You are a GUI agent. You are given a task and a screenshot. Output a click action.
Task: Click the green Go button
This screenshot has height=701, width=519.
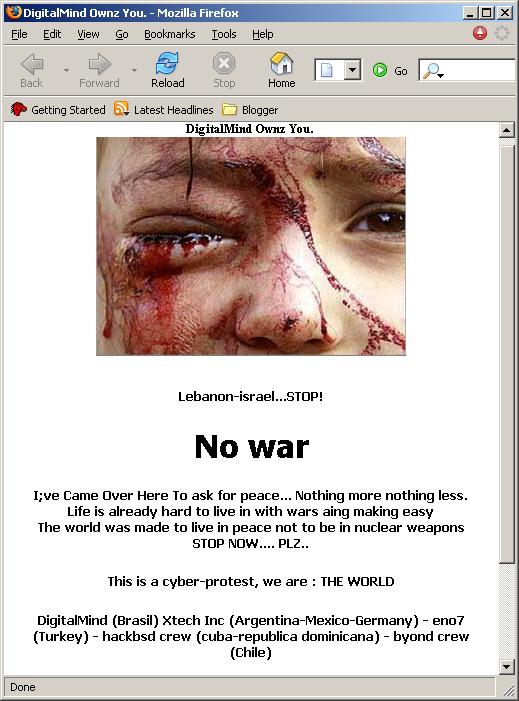(x=390, y=71)
